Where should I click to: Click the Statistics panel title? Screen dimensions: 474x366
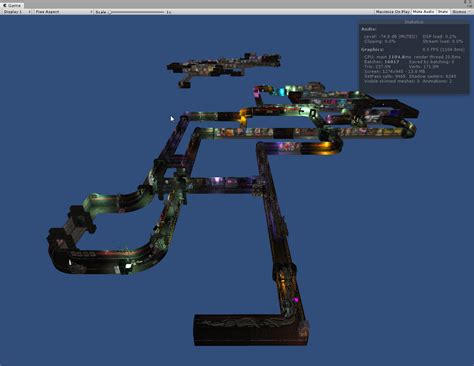tap(414, 22)
